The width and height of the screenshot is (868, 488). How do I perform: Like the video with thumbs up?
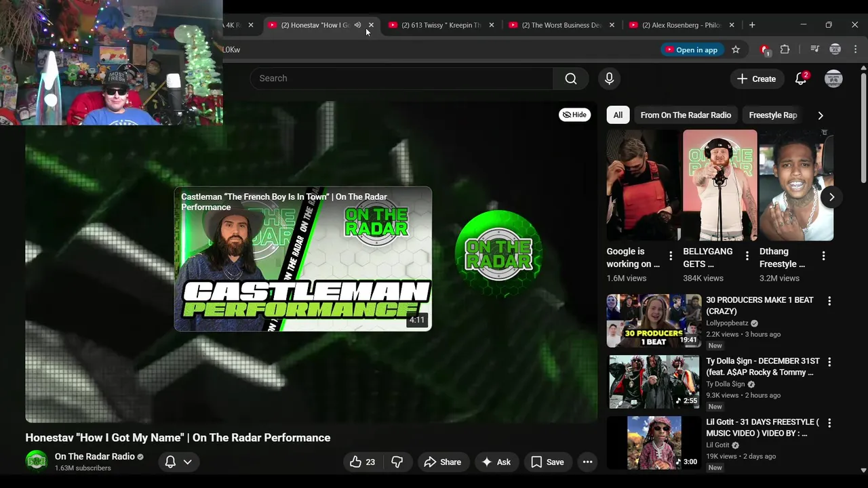[x=362, y=462]
